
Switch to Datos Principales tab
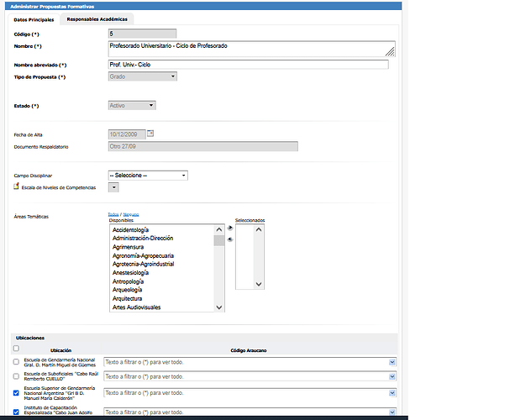34,19
